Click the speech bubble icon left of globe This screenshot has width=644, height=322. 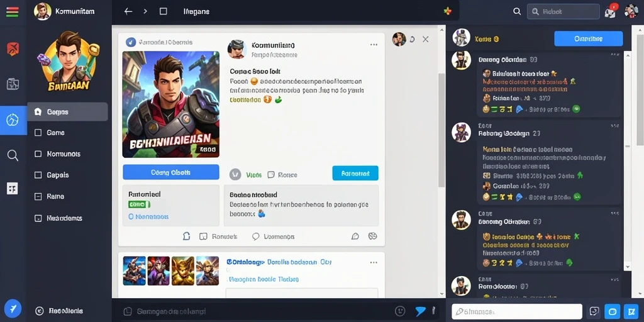click(355, 236)
